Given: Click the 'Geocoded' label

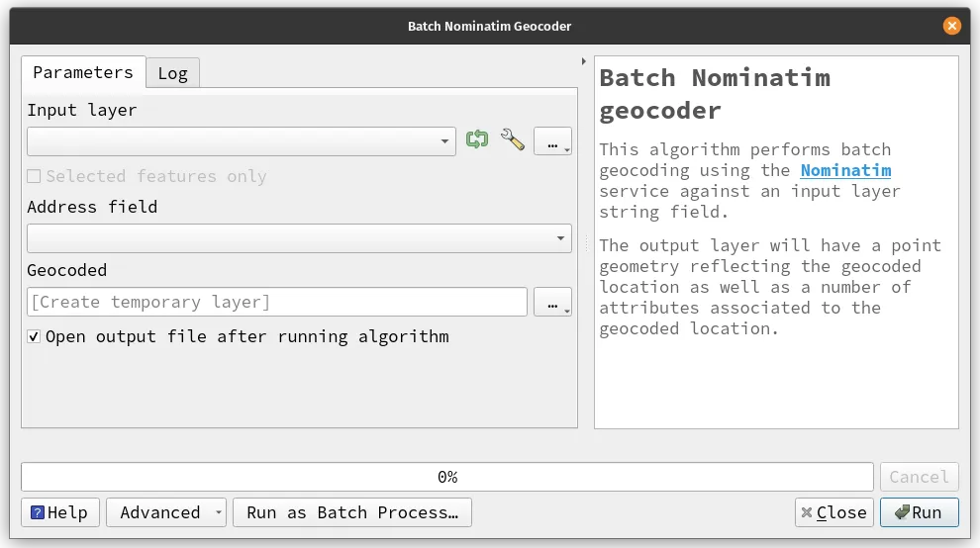Looking at the screenshot, I should [x=67, y=270].
